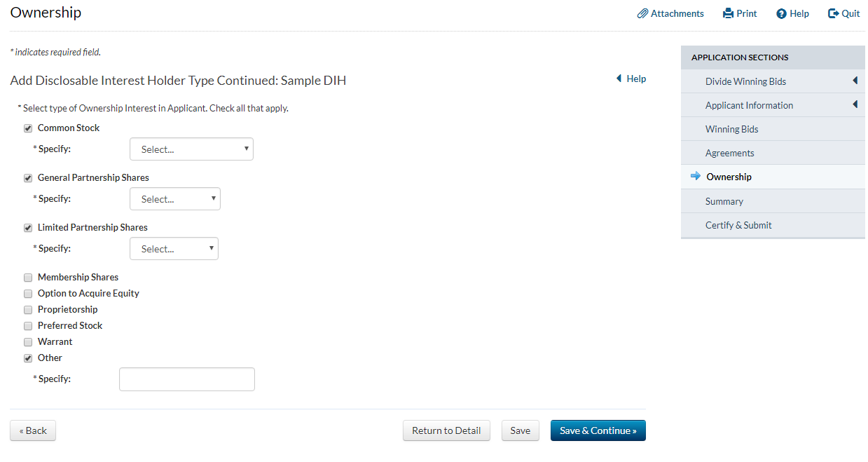
Task: Enable the Membership Shares checkbox
Action: click(28, 278)
